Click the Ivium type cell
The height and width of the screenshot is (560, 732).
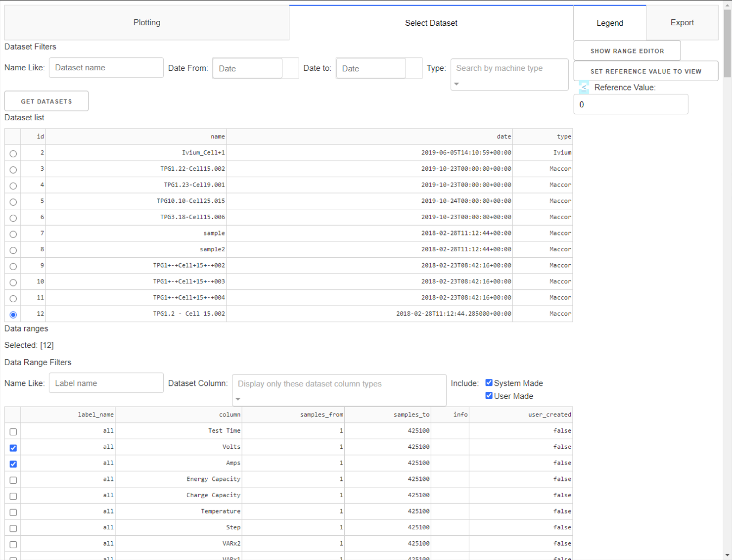pos(543,153)
